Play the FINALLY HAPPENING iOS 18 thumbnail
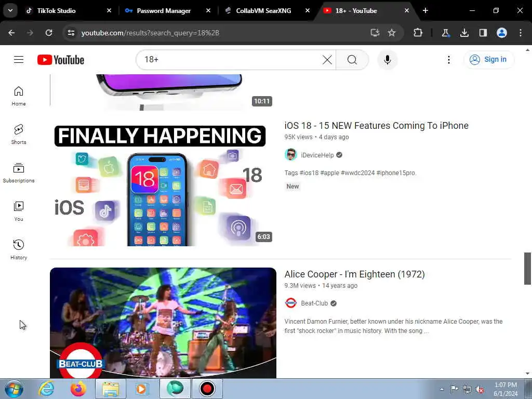Viewport: 532px width, 399px height. 163,183
